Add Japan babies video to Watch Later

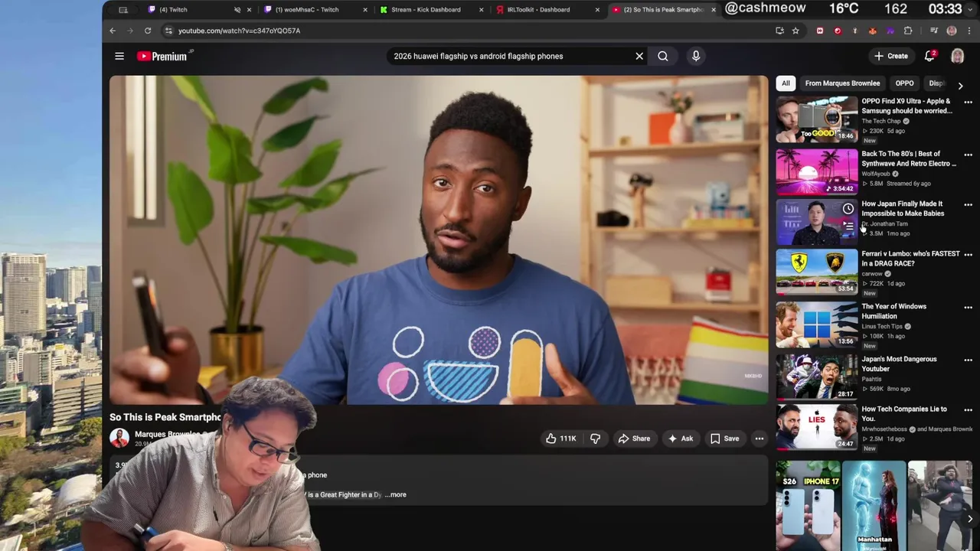pyautogui.click(x=848, y=209)
